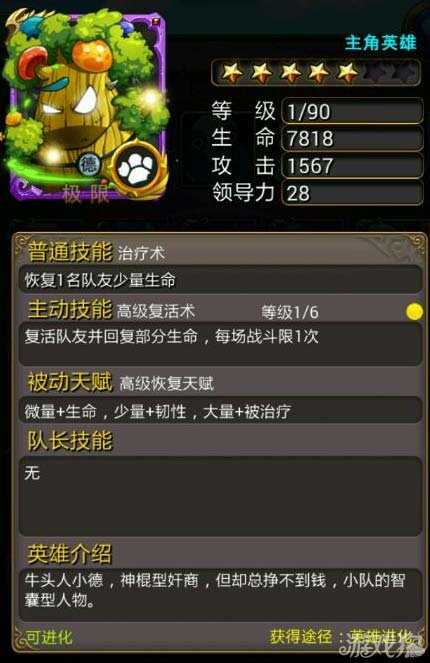
Task: Tap the fifth gold star
Action: pos(348,72)
